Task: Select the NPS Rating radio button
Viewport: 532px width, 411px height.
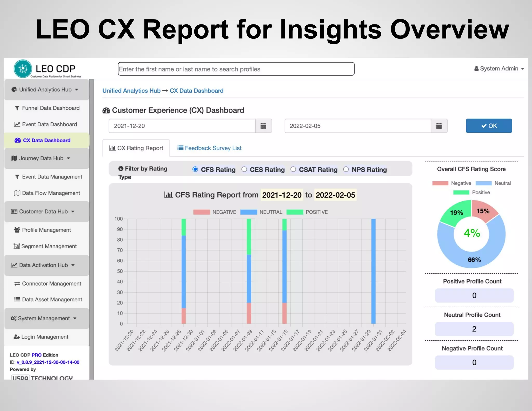Action: (x=346, y=169)
